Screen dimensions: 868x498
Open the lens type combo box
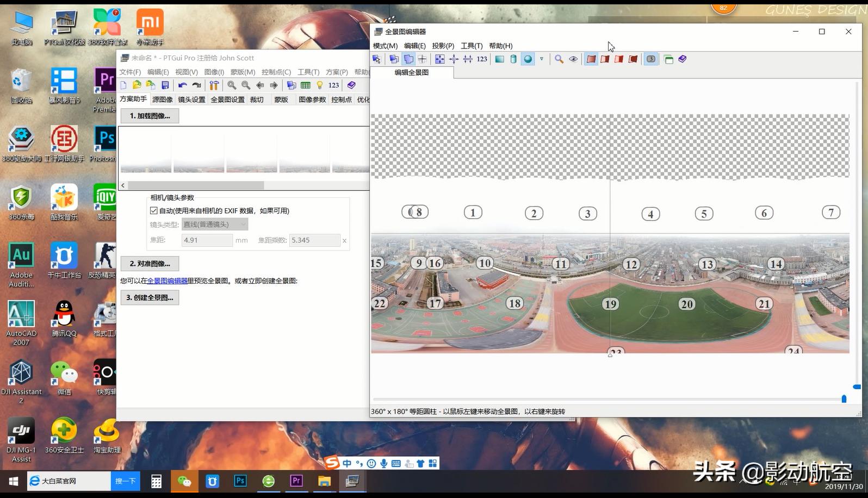[214, 224]
